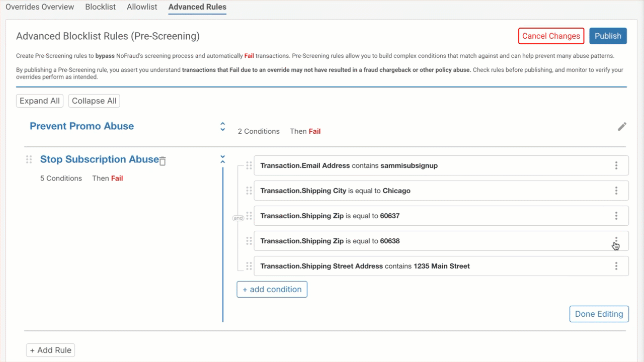Viewport: 644px width, 362px height.
Task: Click the + Add Rule button
Action: click(x=50, y=350)
